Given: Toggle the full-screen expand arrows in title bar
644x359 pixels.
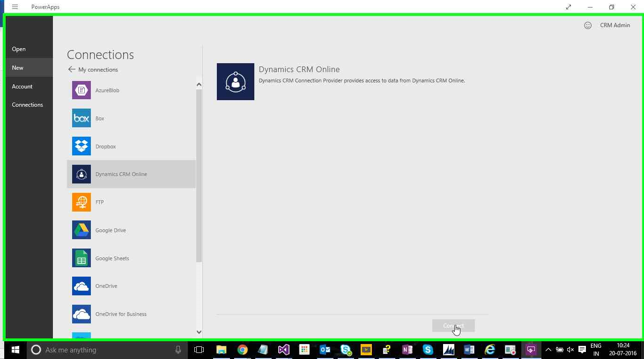Looking at the screenshot, I should click(568, 7).
